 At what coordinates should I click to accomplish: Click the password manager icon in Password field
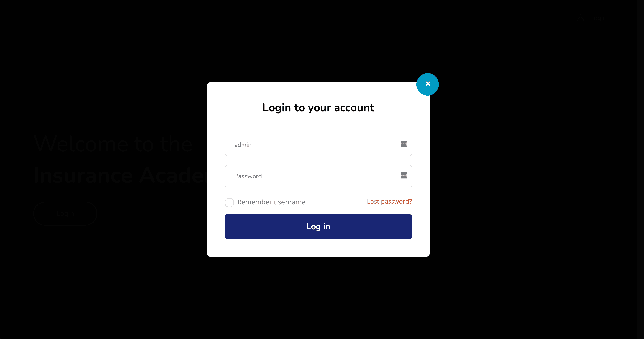[x=404, y=175]
